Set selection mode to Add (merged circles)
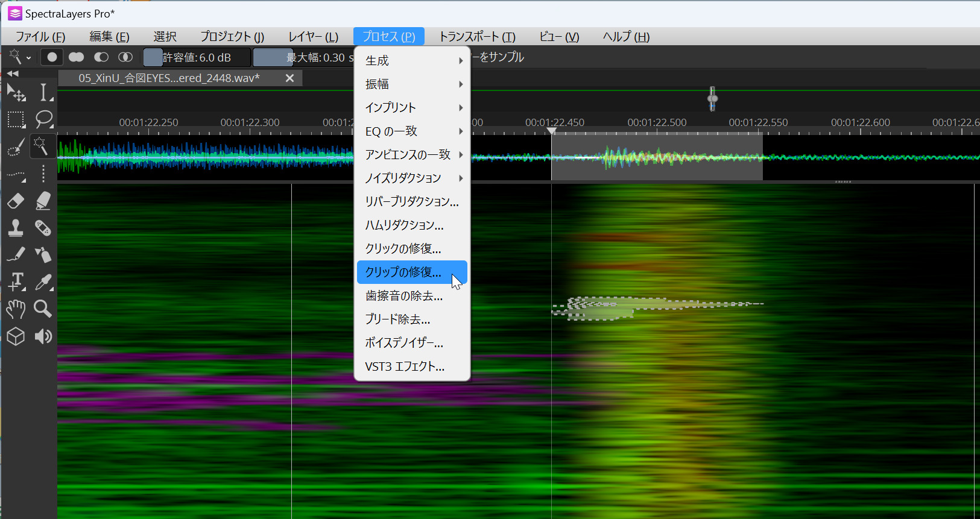Image resolution: width=980 pixels, height=519 pixels. 77,57
